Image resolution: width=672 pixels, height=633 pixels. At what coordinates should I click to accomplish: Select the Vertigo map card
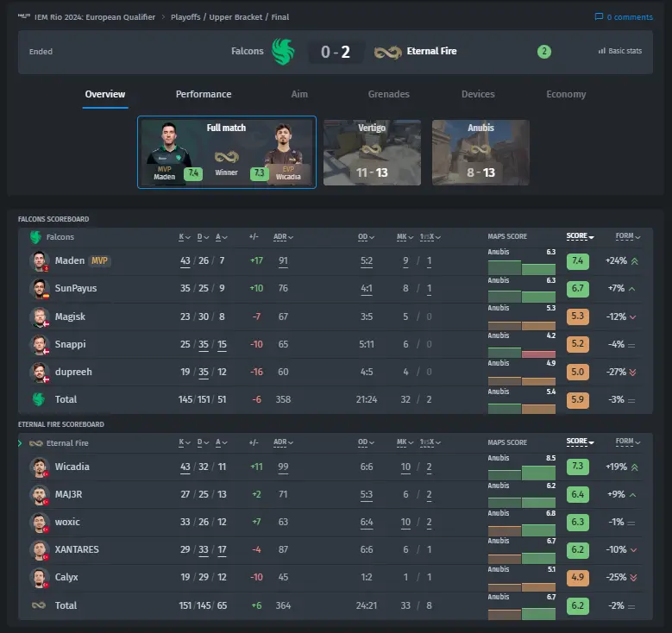point(372,153)
